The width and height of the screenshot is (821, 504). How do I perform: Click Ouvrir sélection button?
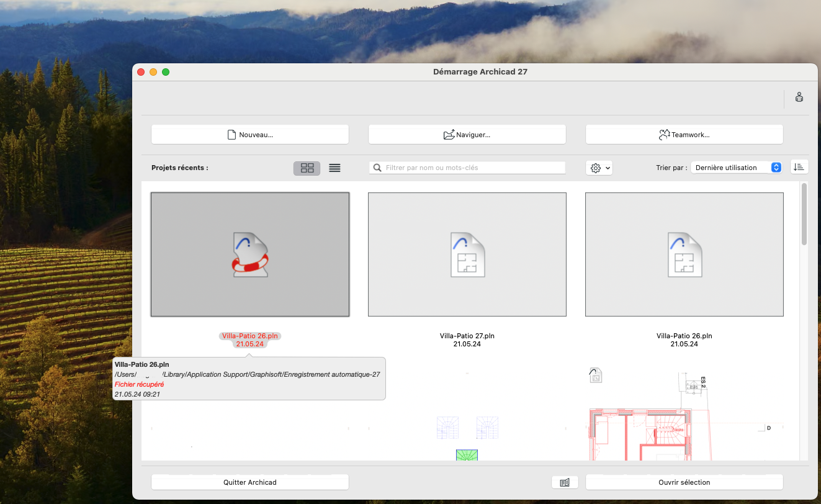(x=684, y=482)
